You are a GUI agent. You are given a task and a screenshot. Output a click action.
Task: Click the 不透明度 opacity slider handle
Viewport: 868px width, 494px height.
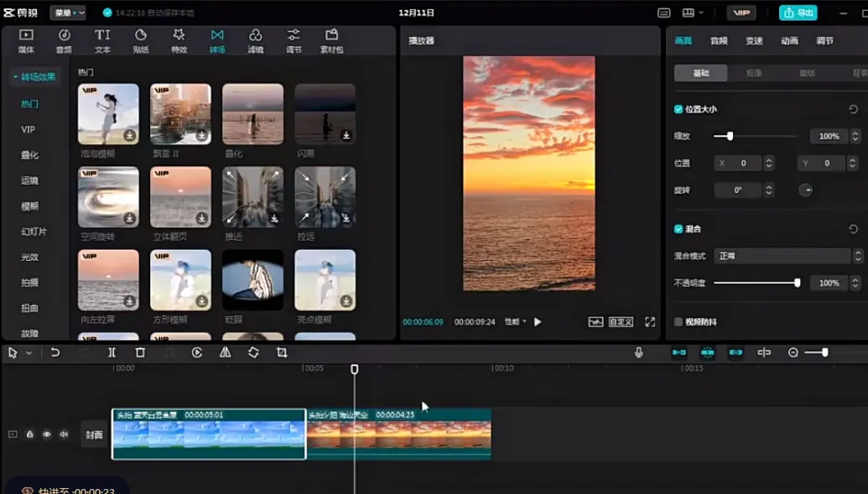[x=797, y=283]
